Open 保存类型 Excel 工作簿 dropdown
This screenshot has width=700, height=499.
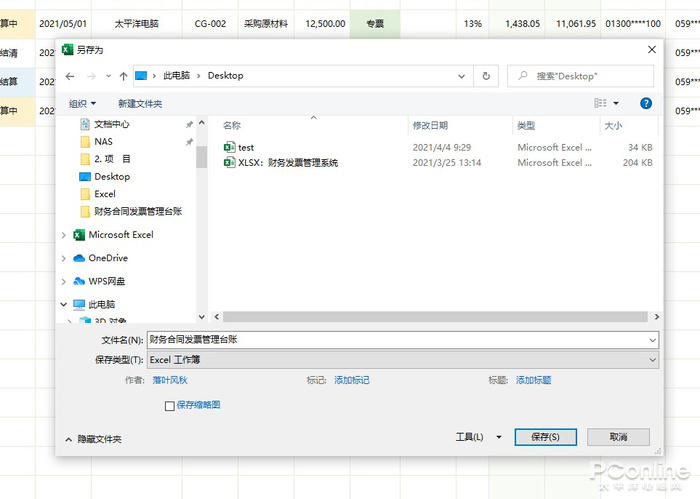pos(403,360)
